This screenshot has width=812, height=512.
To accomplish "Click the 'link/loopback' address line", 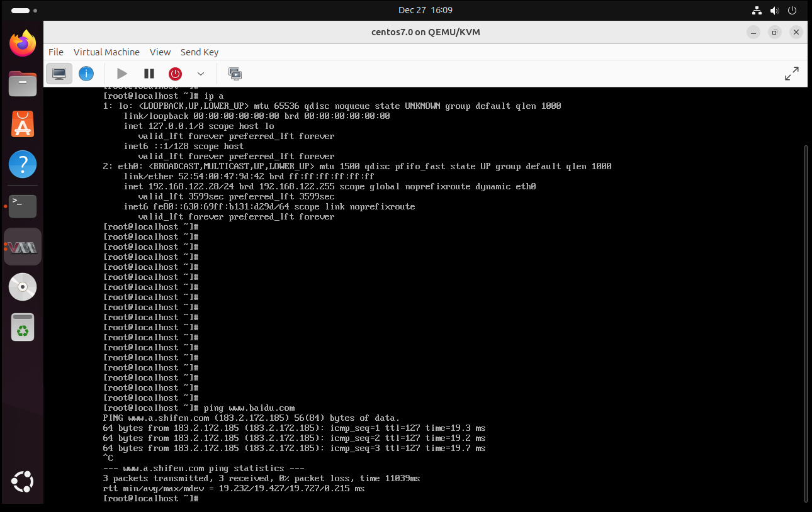I will (257, 116).
